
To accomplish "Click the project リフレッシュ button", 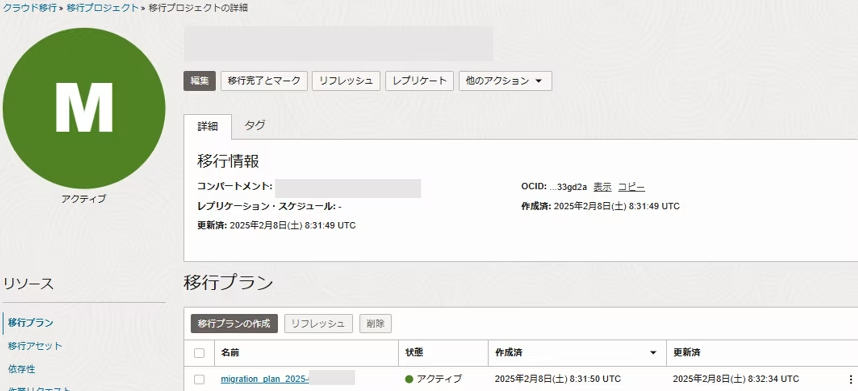I will point(346,81).
